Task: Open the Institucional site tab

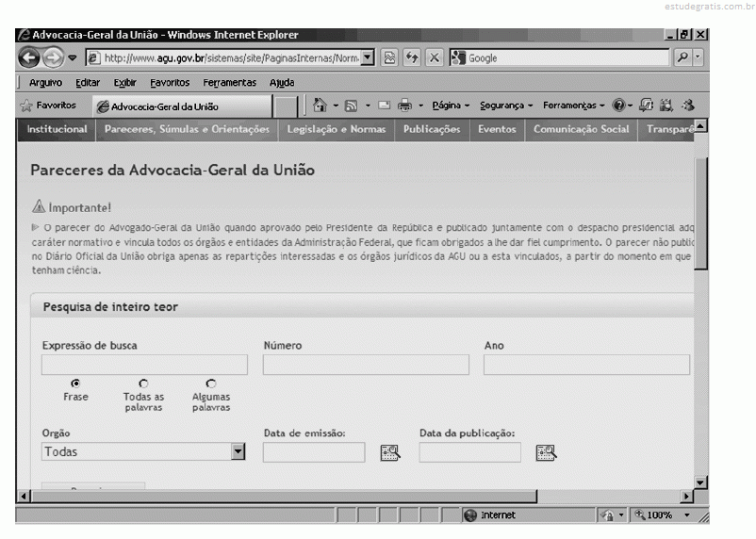Action: [x=57, y=130]
